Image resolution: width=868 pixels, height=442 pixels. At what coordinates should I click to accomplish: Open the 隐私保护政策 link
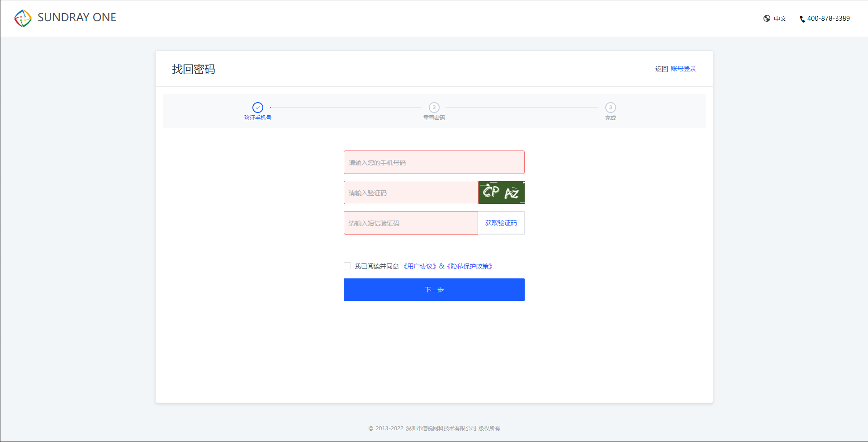click(470, 266)
